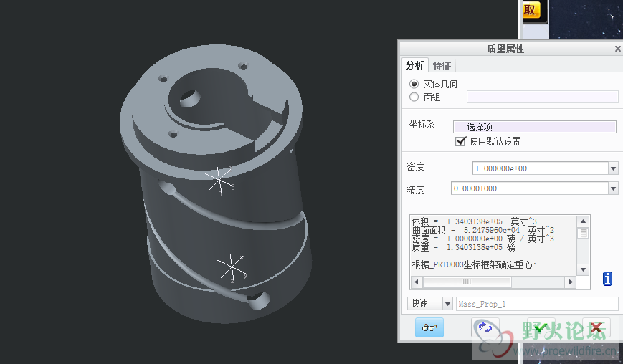
Task: Click the horizontal scrollbar thumb in results
Action: [x=467, y=282]
